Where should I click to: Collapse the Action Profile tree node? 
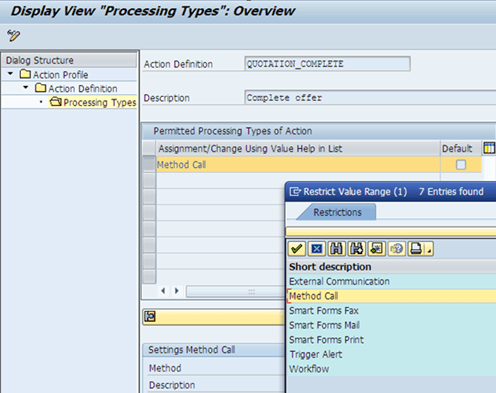tap(10, 73)
